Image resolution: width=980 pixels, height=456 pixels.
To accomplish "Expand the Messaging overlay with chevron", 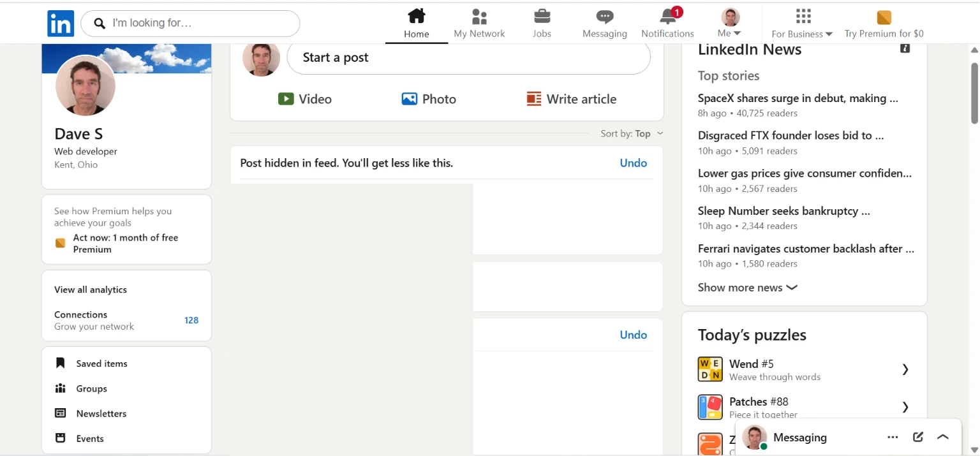I will pos(943,437).
